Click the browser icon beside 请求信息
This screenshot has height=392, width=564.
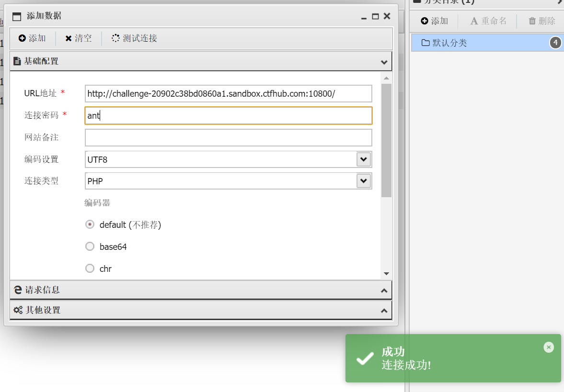18,290
